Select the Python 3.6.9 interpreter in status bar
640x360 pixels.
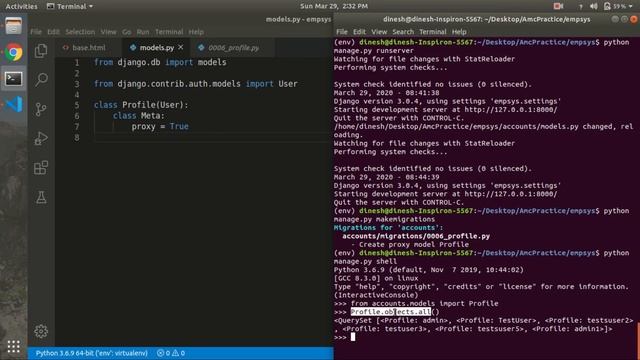click(91, 353)
